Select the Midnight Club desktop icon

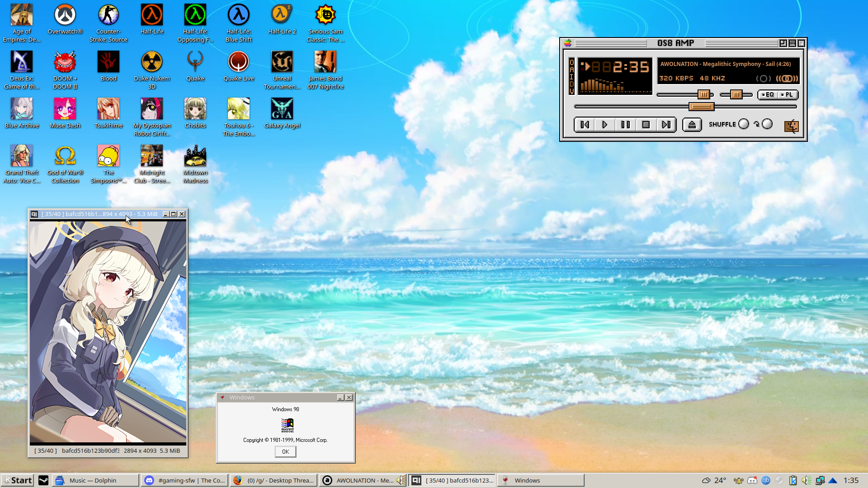coord(152,164)
